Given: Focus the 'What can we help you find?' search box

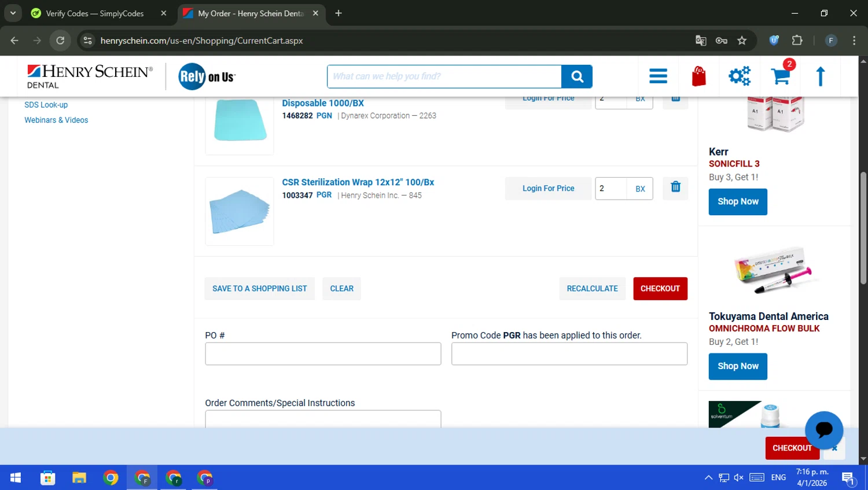Looking at the screenshot, I should pyautogui.click(x=444, y=76).
